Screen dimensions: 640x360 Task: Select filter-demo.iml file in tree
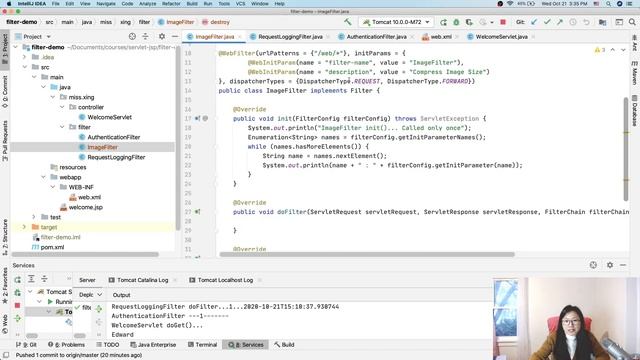(60, 237)
